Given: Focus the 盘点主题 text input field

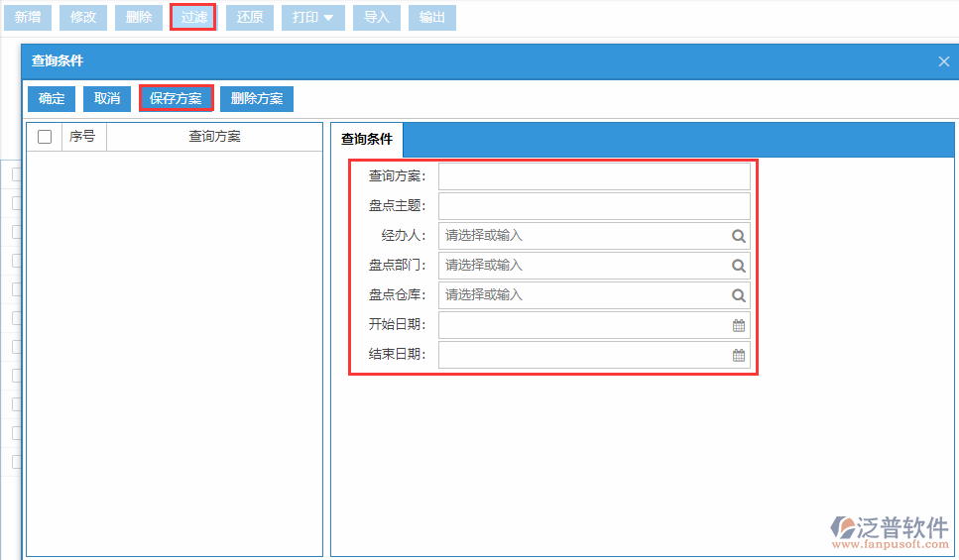Looking at the screenshot, I should (593, 206).
